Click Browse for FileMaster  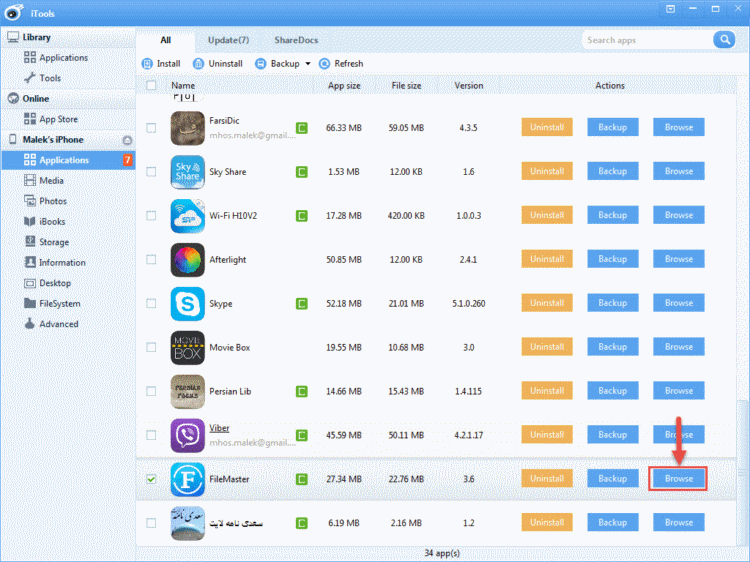pyautogui.click(x=678, y=479)
